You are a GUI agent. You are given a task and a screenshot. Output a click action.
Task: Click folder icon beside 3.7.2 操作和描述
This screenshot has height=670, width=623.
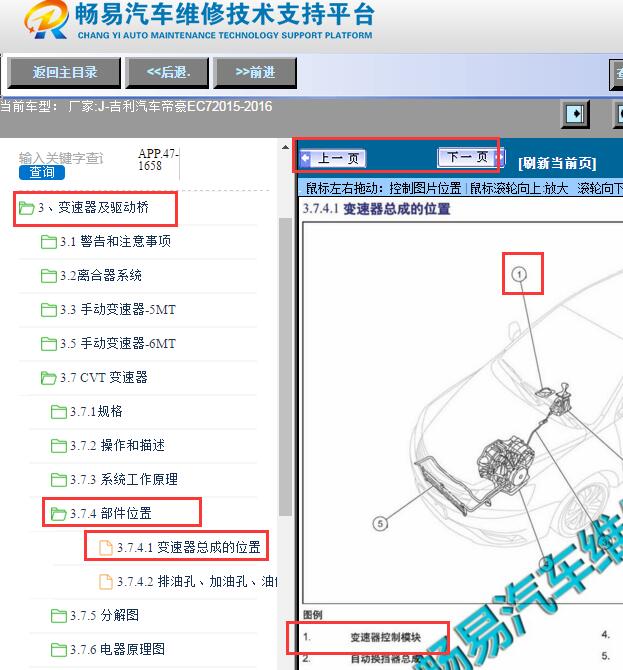click(x=59, y=446)
